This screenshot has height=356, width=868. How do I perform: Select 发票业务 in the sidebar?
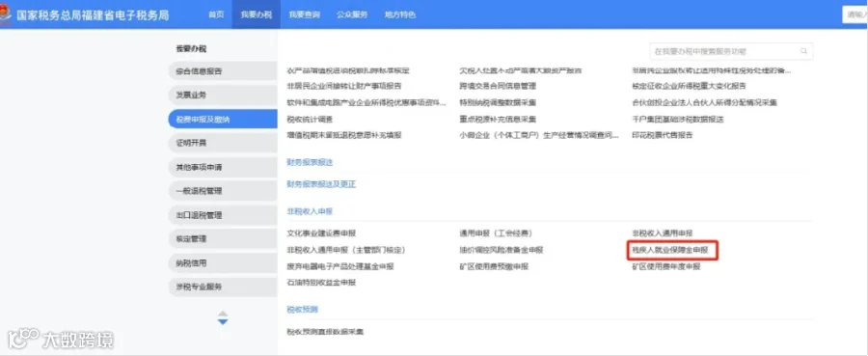[223, 95]
